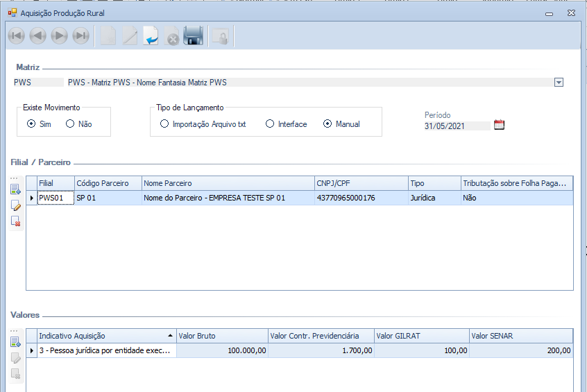Add new row in Filial / Parceiro
Screen dimensions: 587x392
click(16, 189)
